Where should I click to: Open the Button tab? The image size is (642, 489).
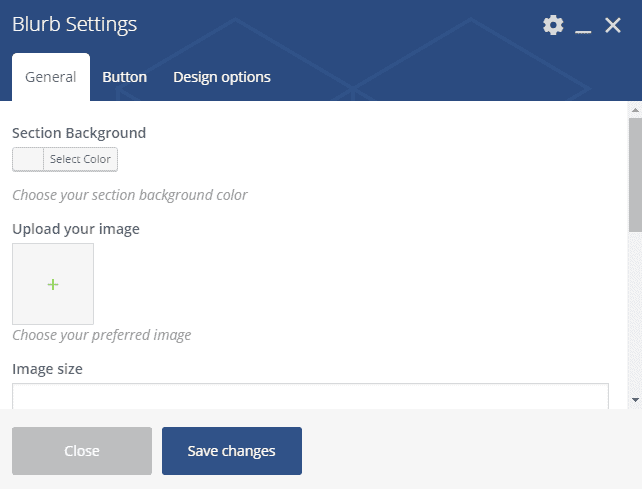click(x=125, y=77)
